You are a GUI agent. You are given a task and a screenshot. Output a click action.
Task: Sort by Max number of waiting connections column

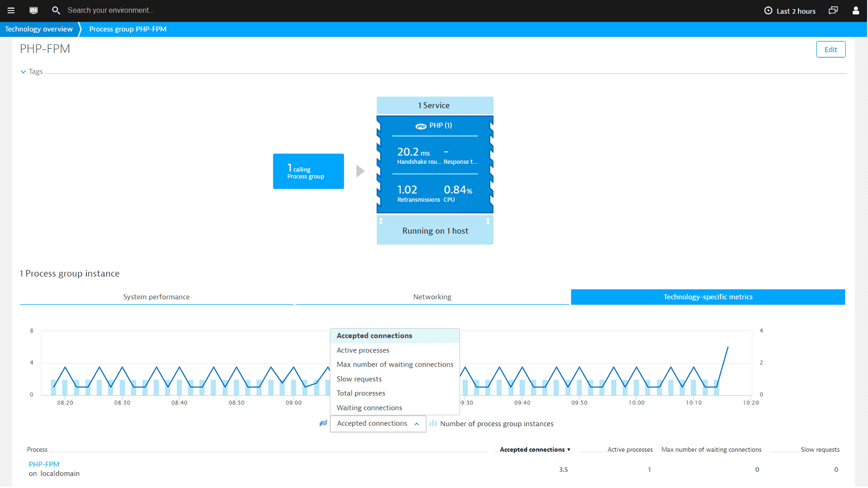pos(711,450)
